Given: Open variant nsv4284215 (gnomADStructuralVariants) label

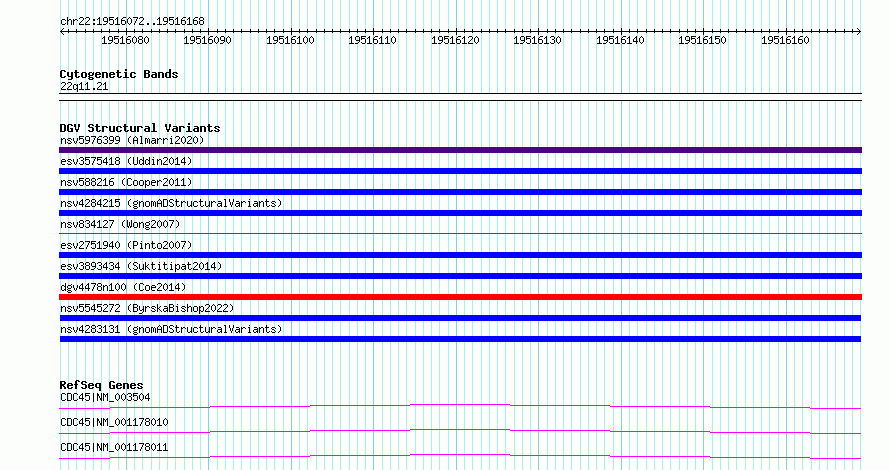Looking at the screenshot, I should click(x=171, y=203).
